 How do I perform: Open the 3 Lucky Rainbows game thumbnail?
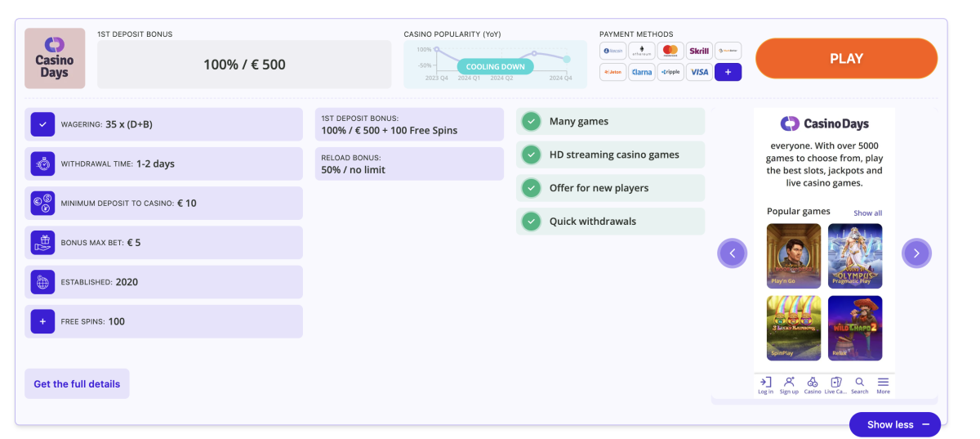[x=794, y=328]
